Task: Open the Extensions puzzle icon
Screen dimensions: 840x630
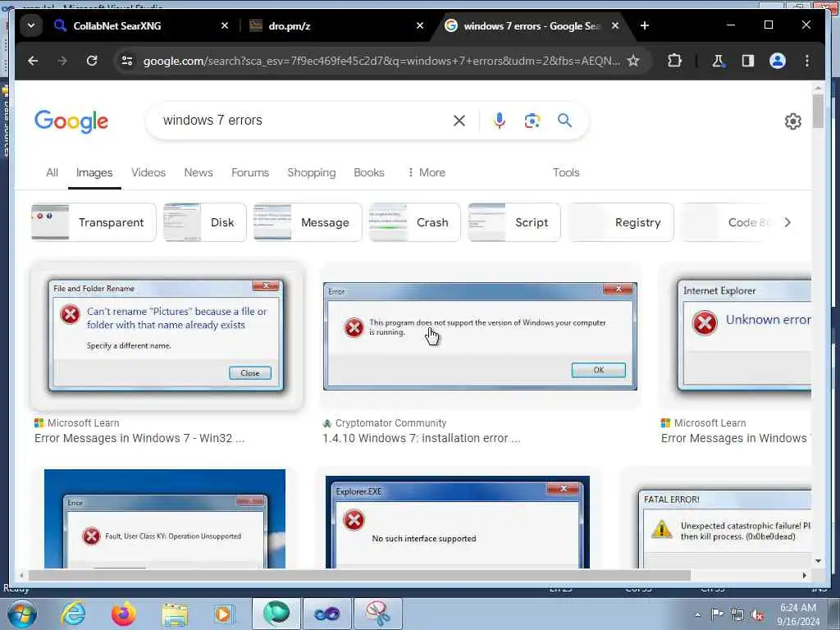Action: [x=674, y=61]
